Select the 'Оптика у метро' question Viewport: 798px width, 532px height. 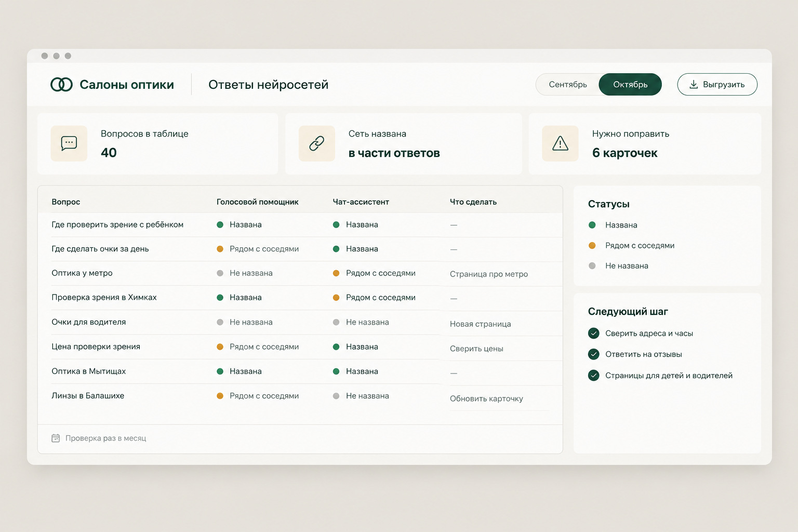pos(82,273)
